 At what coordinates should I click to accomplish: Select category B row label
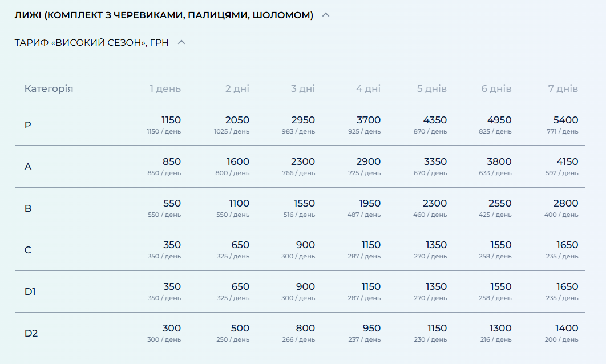tap(28, 208)
